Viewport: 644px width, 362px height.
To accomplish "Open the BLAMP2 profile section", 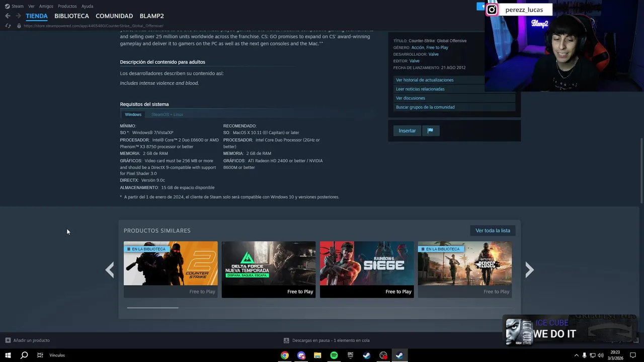I will (x=151, y=16).
